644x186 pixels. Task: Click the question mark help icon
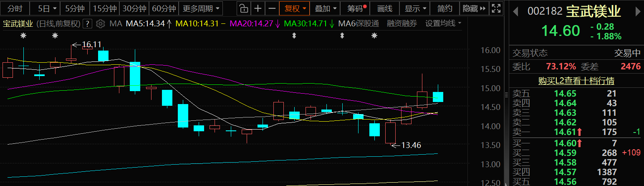point(87,23)
